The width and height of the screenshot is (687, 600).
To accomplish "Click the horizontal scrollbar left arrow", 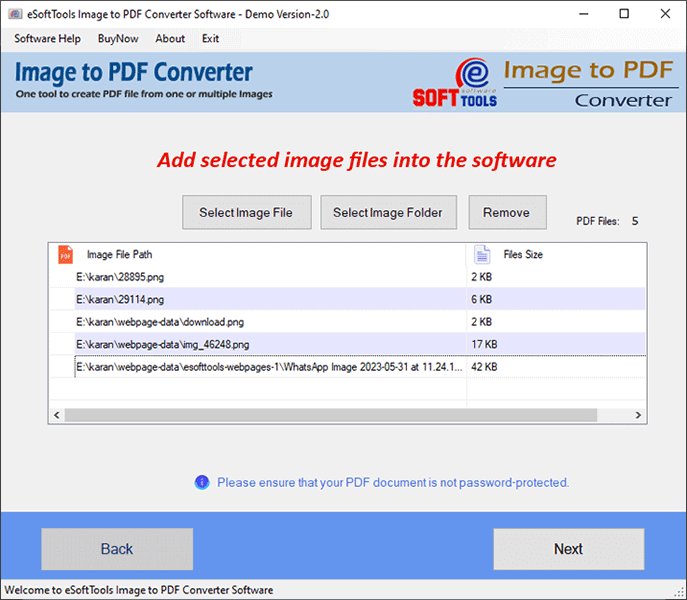I will [57, 415].
